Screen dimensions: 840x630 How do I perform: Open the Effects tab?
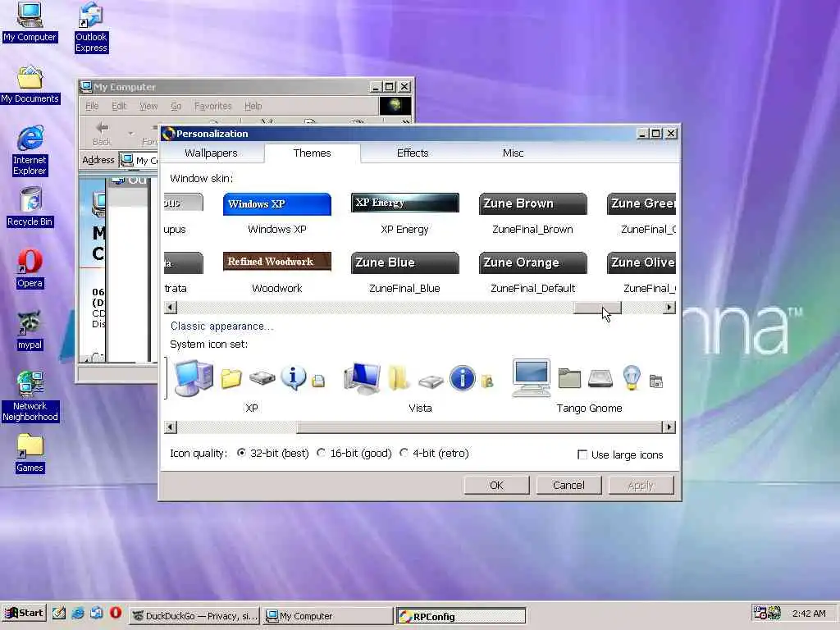[413, 153]
